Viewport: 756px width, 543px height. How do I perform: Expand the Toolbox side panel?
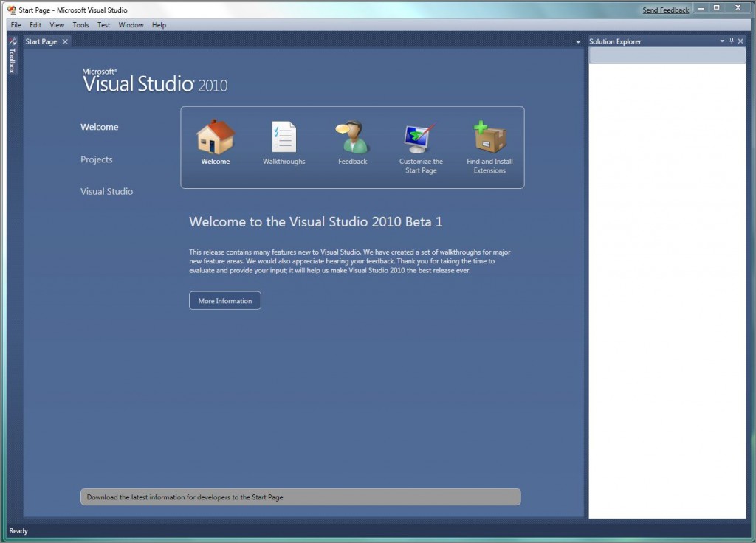point(13,55)
